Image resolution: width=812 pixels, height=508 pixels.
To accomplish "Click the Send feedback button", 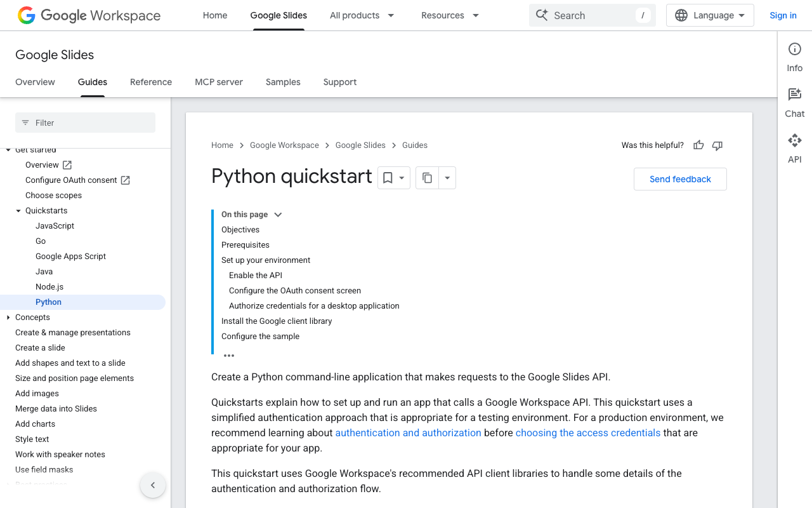I will (x=680, y=179).
